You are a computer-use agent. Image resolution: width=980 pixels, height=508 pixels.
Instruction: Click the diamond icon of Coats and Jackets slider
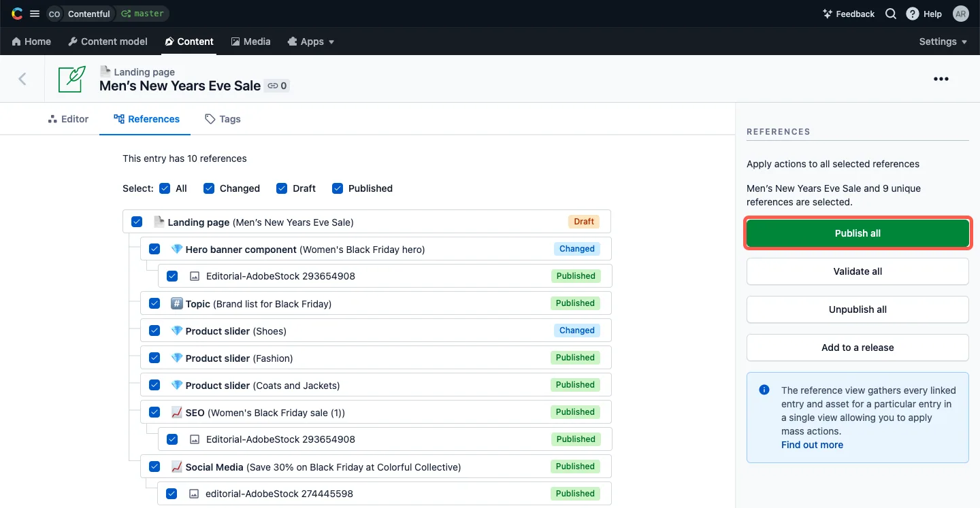click(177, 385)
